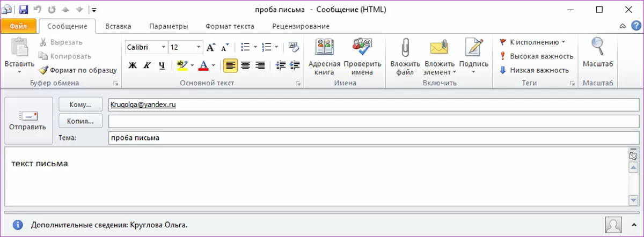Open the Адресная книга address book
The image size is (644, 237).
tap(324, 57)
